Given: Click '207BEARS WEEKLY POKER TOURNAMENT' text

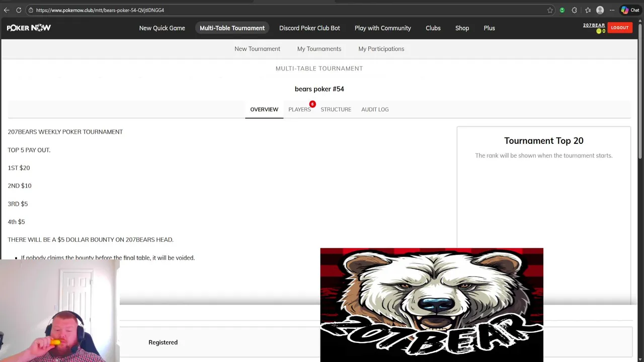Looking at the screenshot, I should [65, 132].
